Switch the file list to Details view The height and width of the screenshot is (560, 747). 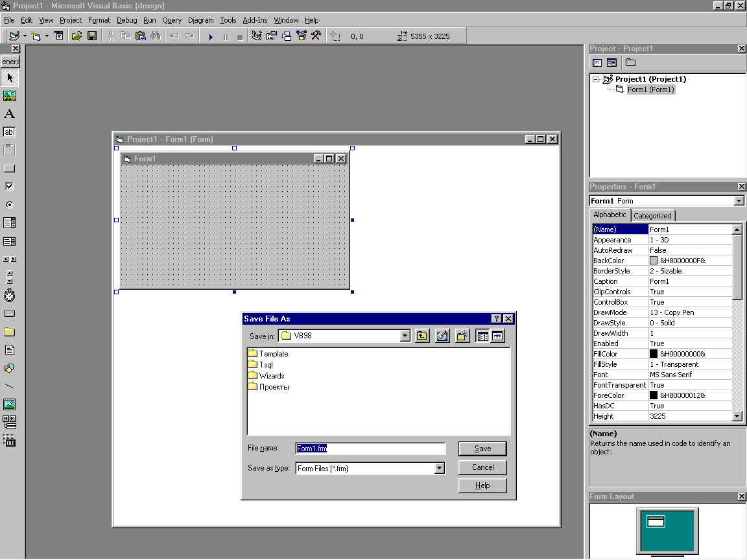pyautogui.click(x=497, y=336)
